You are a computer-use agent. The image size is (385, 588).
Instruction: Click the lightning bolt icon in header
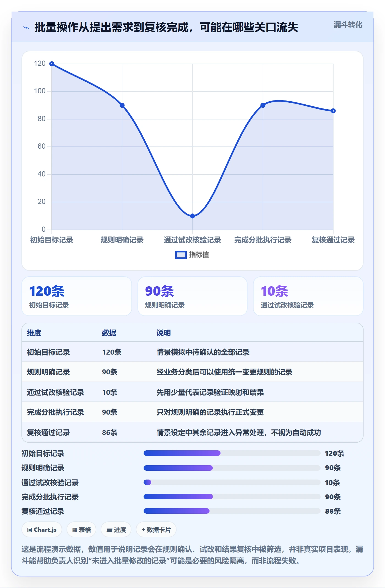pos(26,28)
